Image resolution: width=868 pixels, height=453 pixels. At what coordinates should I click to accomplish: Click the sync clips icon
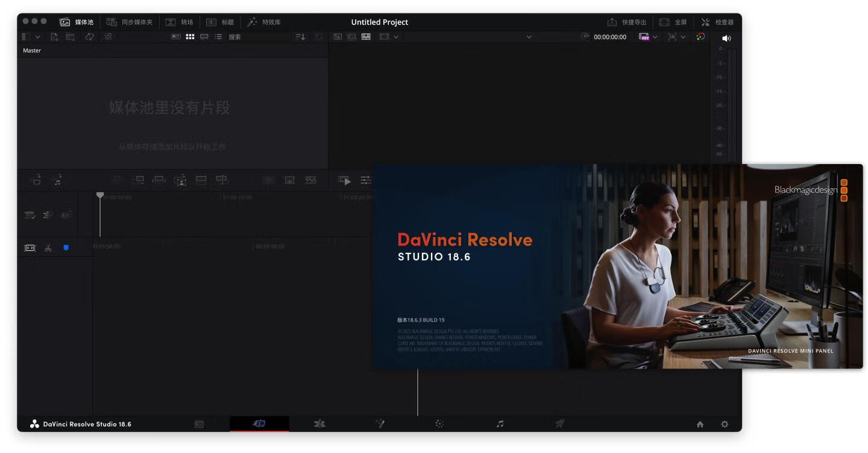tap(90, 37)
